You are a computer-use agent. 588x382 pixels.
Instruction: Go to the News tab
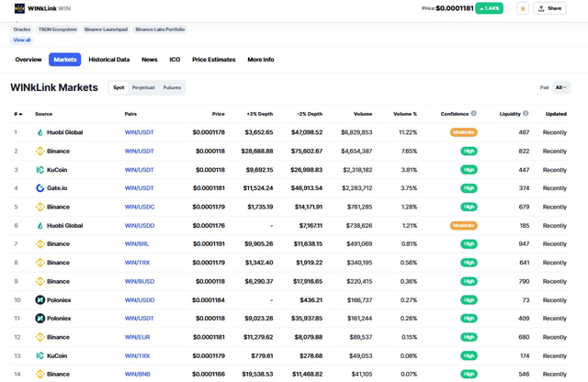tap(149, 60)
